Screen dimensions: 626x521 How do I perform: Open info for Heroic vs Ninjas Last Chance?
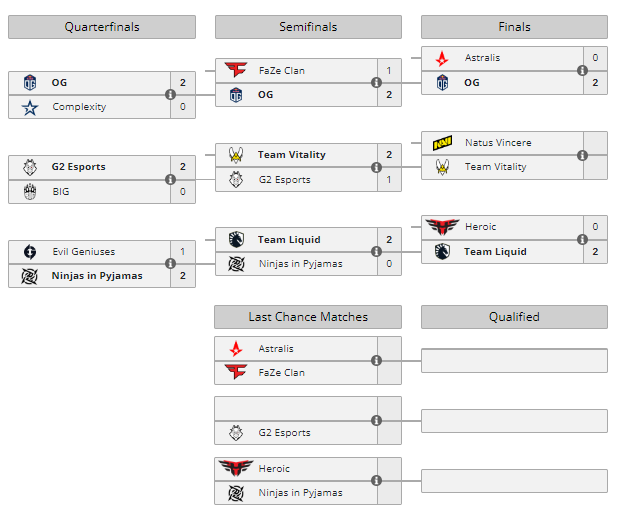[x=377, y=481]
